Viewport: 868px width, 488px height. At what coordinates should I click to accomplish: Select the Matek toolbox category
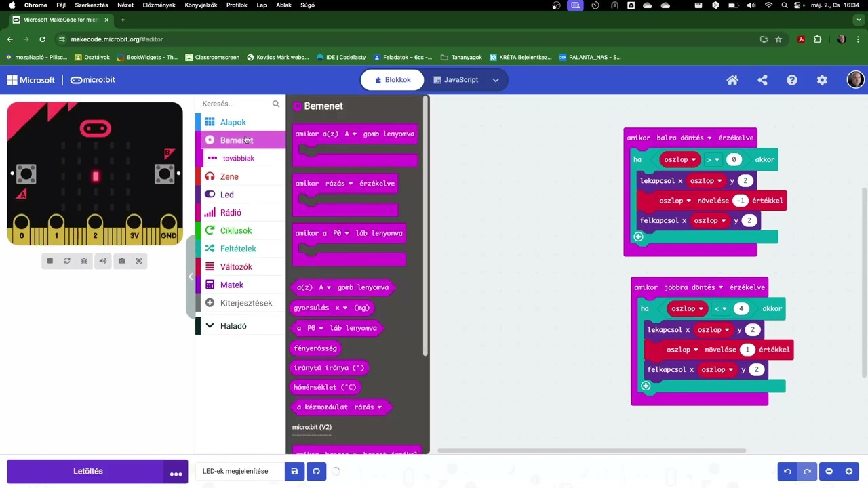click(241, 285)
